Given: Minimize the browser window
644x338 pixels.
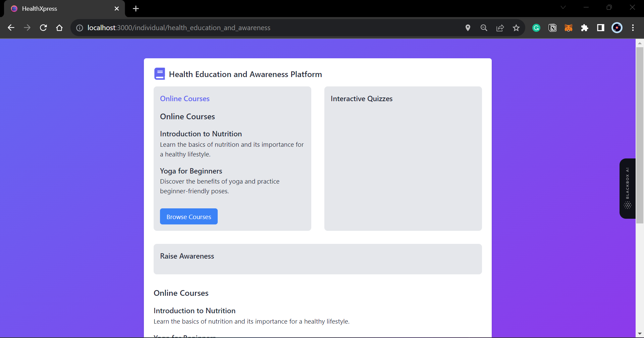Looking at the screenshot, I should [586, 7].
